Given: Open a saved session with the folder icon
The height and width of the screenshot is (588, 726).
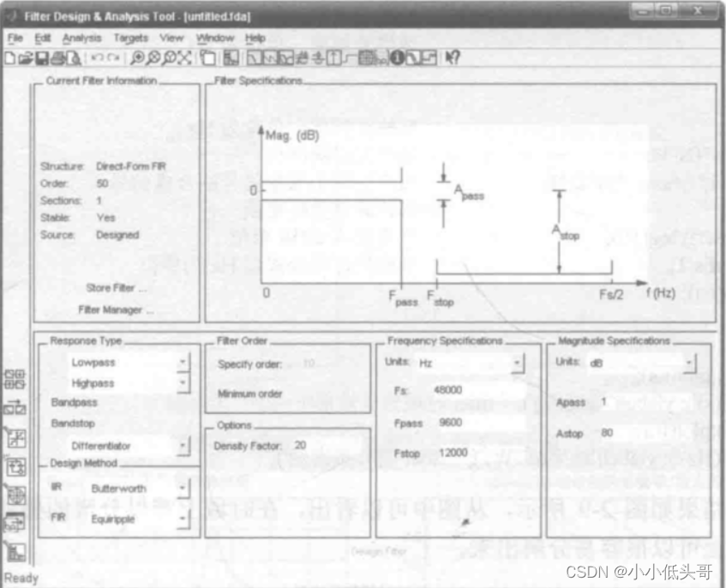Looking at the screenshot, I should tap(25, 58).
